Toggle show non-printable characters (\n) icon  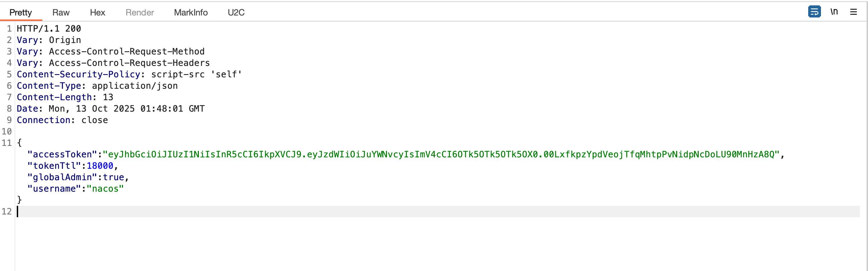tap(834, 12)
